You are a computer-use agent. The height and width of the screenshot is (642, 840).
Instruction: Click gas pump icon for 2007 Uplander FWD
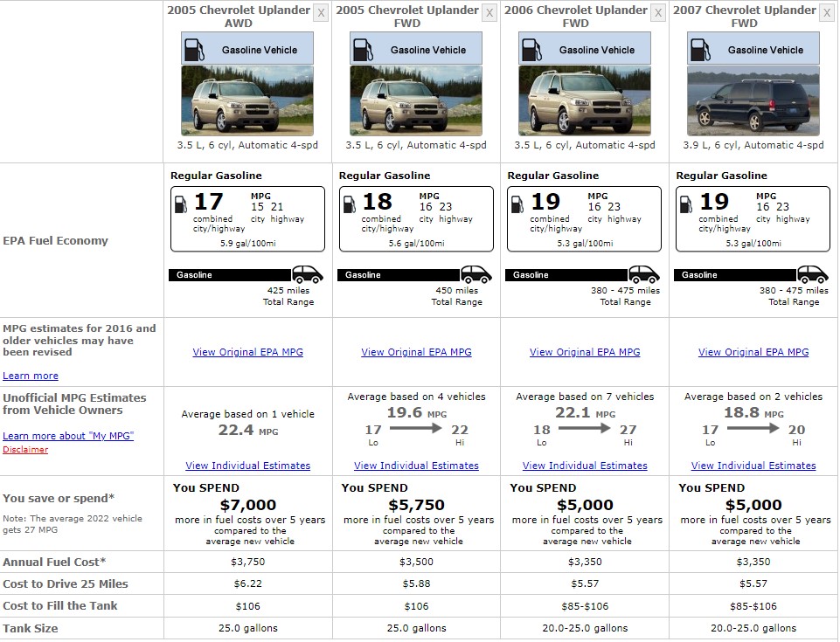(x=699, y=50)
